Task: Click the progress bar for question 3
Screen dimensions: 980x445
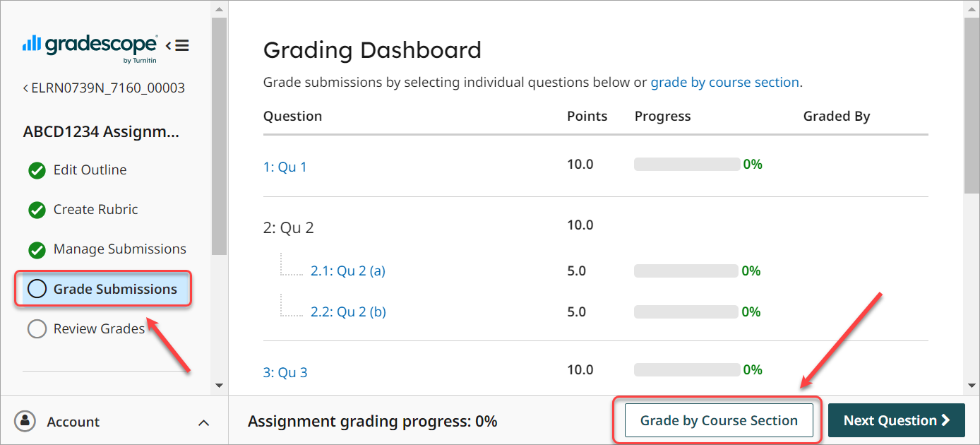Action: tap(686, 369)
